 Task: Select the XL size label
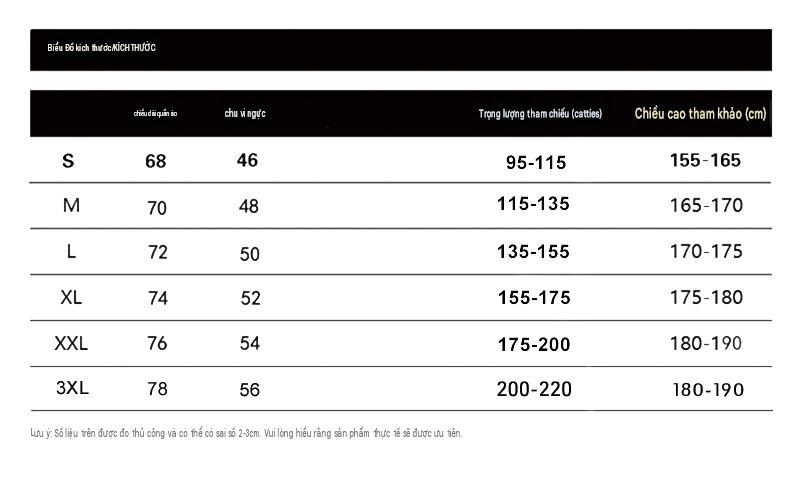pos(71,297)
